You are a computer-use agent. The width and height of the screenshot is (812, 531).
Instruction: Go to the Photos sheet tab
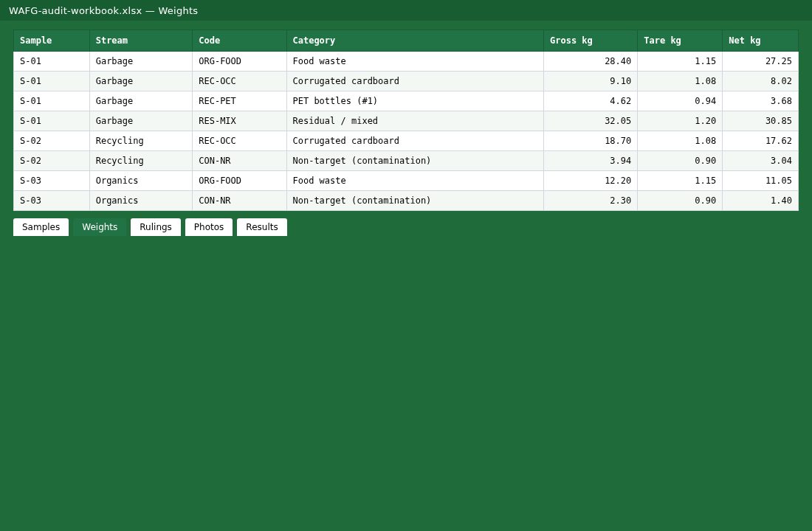[x=209, y=227]
